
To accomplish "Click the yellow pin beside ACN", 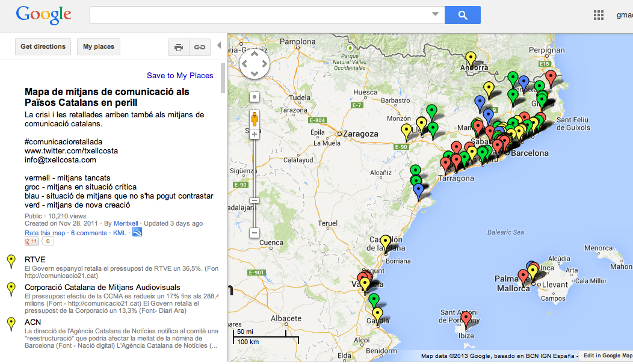I will tap(11, 324).
